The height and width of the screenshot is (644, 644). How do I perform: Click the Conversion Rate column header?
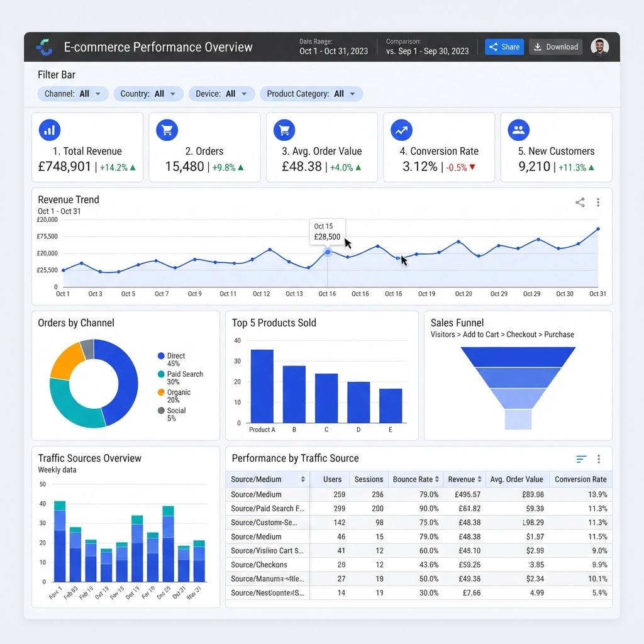[580, 479]
